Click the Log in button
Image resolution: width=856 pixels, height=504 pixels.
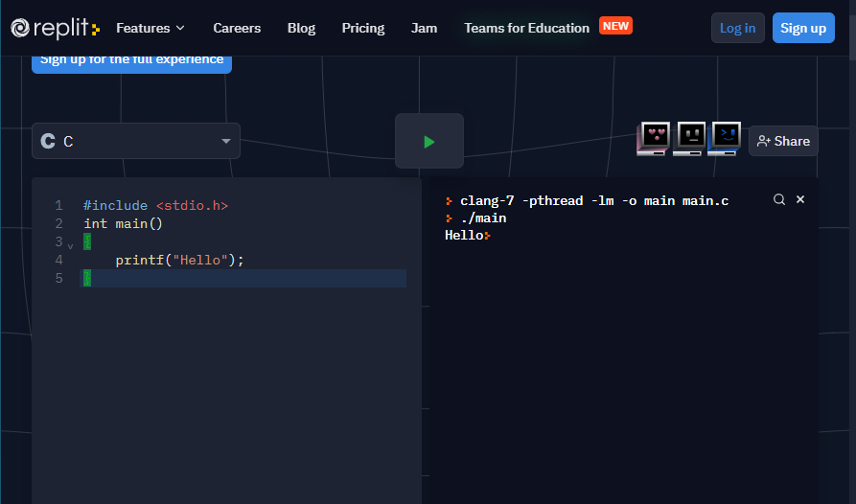click(x=737, y=28)
